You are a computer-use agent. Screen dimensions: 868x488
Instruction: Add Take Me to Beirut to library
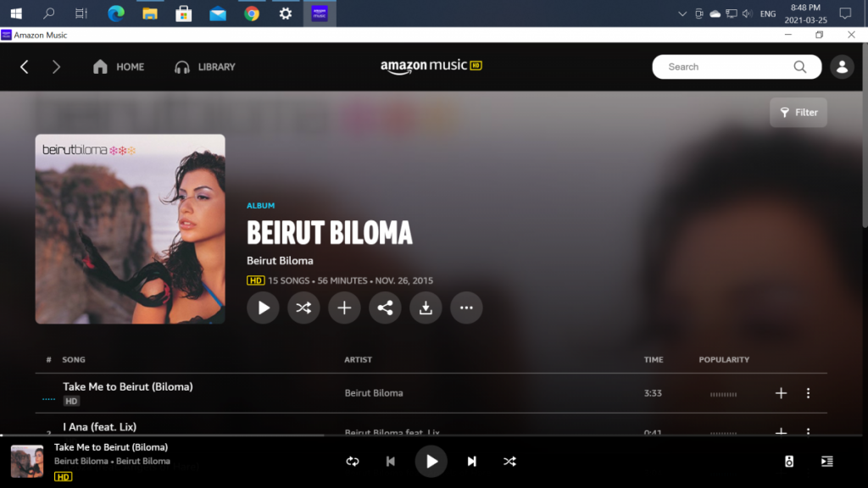(781, 393)
